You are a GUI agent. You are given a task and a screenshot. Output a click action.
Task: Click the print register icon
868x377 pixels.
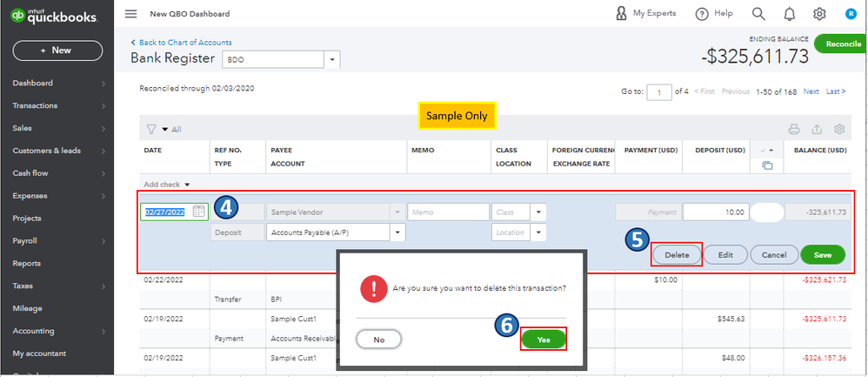pos(794,129)
